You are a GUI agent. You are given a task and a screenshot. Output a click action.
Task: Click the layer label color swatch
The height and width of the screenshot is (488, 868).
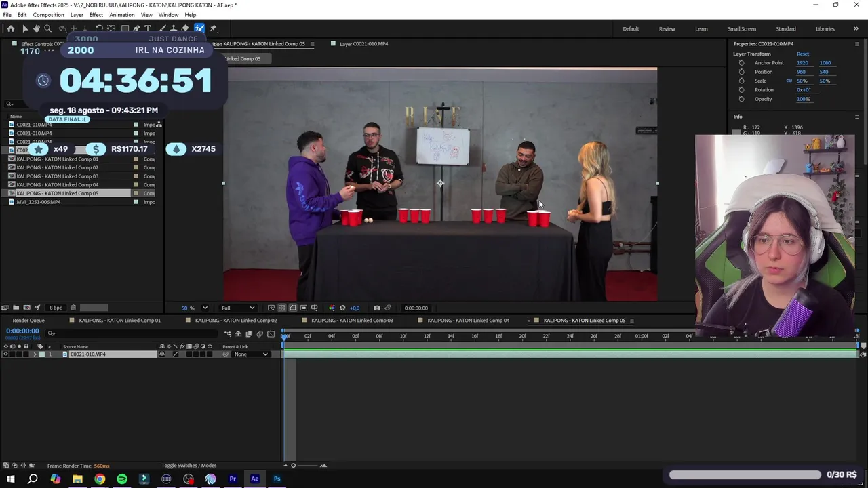point(42,354)
